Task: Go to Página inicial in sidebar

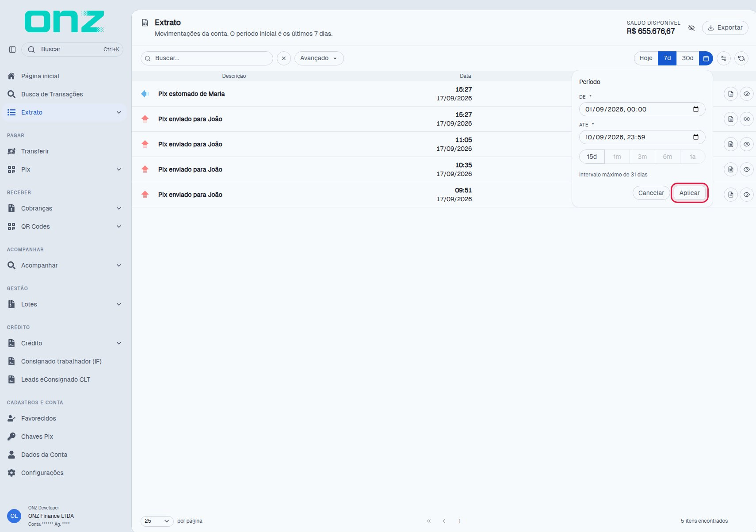Action: click(64, 76)
